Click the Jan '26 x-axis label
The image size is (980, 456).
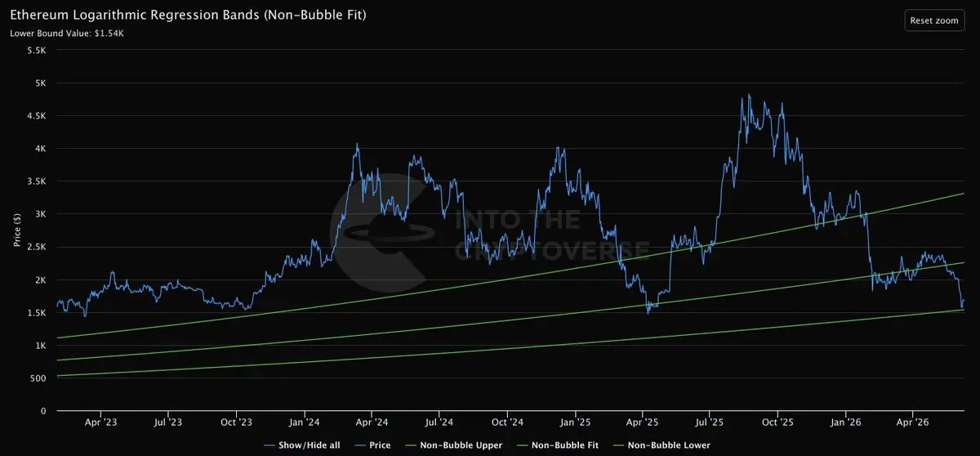[846, 423]
